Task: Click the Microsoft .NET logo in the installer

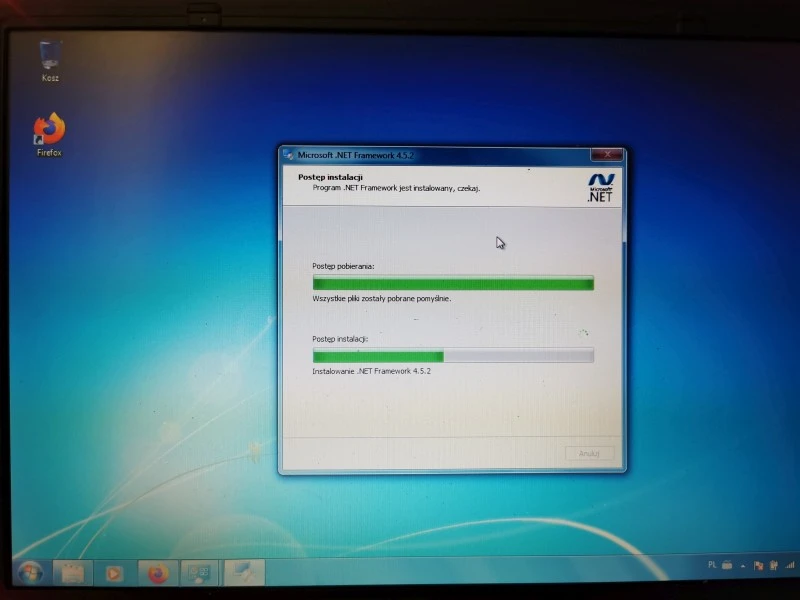Action: [600, 186]
